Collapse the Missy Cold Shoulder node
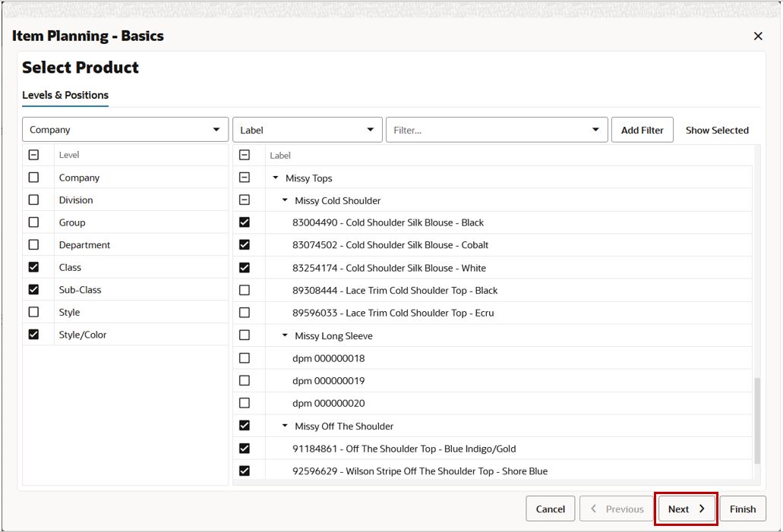 (285, 200)
